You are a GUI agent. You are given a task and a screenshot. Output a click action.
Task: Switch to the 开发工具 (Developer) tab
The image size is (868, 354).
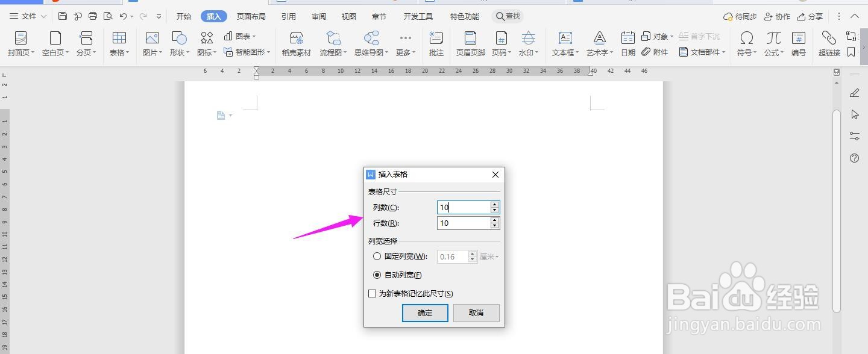(x=418, y=17)
